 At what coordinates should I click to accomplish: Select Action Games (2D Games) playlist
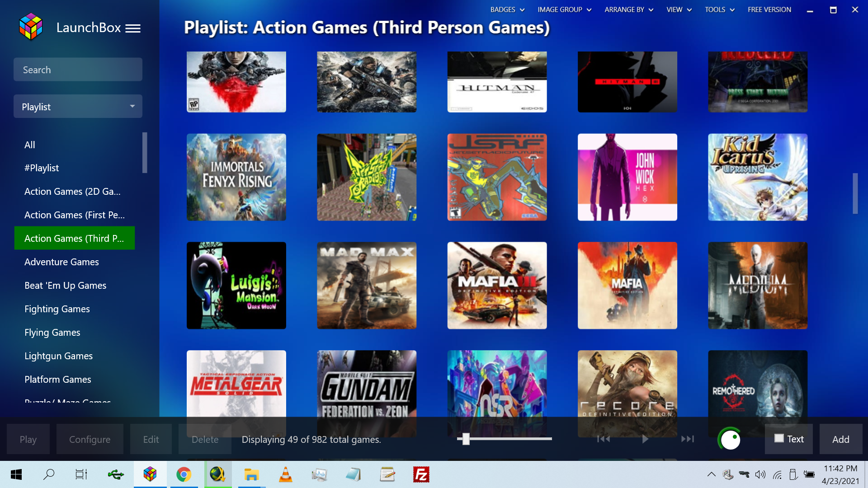(75, 191)
